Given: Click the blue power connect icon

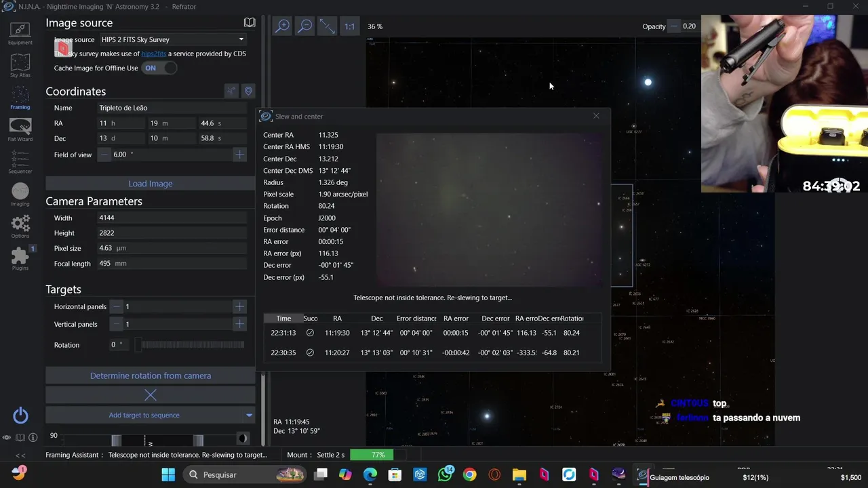Looking at the screenshot, I should tap(20, 415).
